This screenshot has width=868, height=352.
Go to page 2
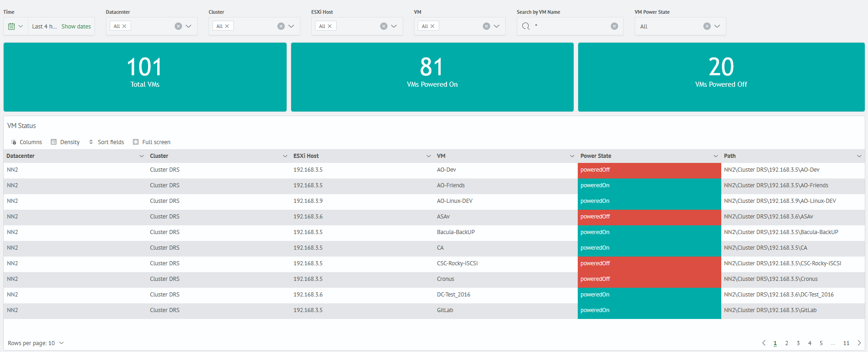(787, 343)
